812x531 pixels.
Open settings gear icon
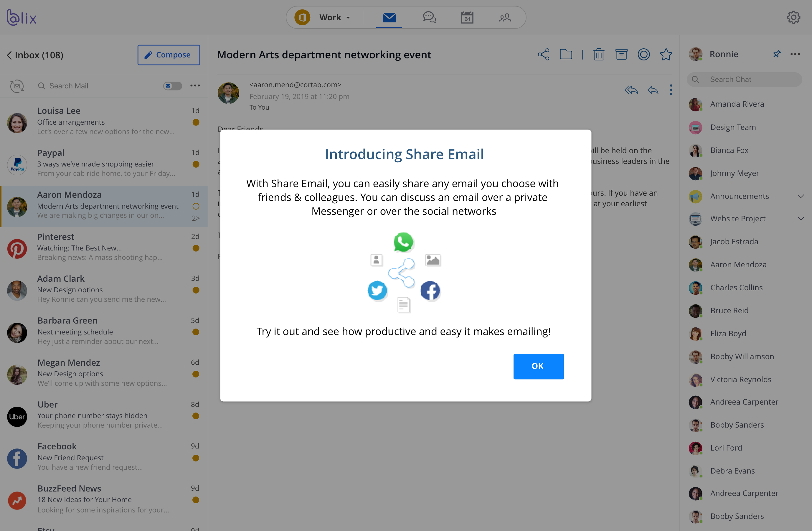tap(793, 17)
